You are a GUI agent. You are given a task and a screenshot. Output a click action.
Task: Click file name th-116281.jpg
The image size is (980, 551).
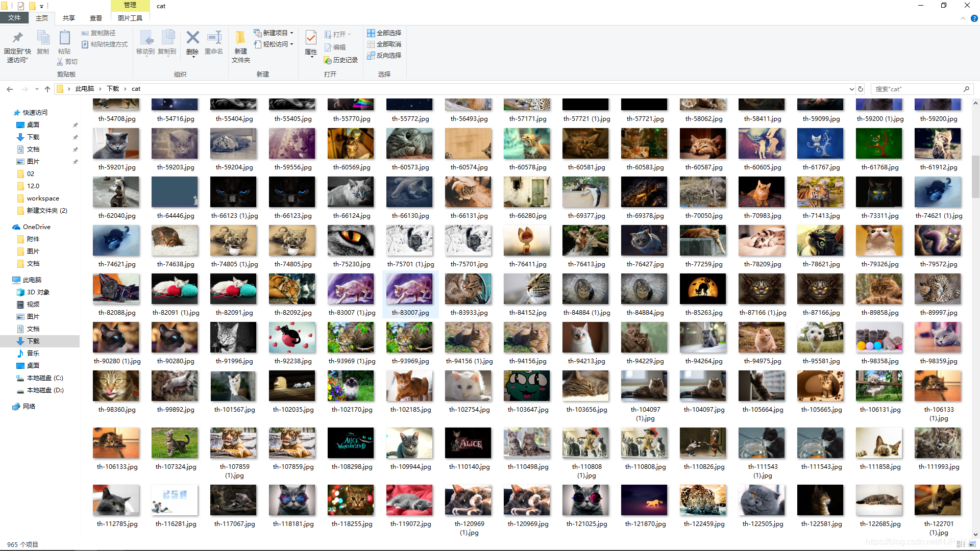pos(176,524)
